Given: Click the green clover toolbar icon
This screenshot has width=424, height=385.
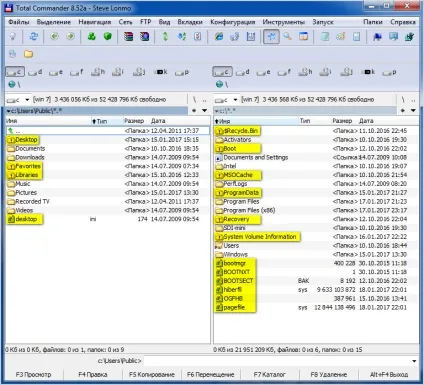Looking at the screenshot, I should pyautogui.click(x=92, y=36).
